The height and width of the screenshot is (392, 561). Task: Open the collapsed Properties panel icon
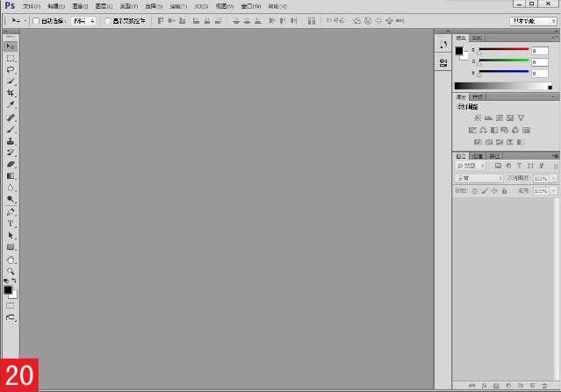tap(443, 63)
